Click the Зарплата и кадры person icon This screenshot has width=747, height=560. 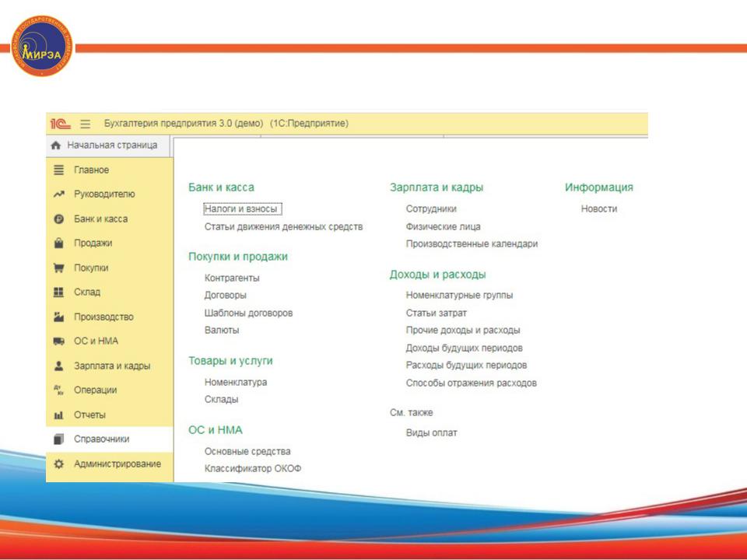tap(58, 366)
